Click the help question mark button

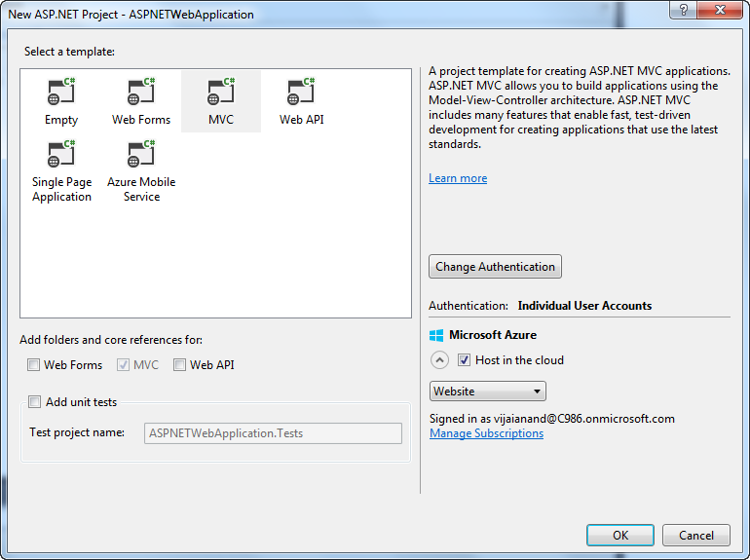point(684,10)
